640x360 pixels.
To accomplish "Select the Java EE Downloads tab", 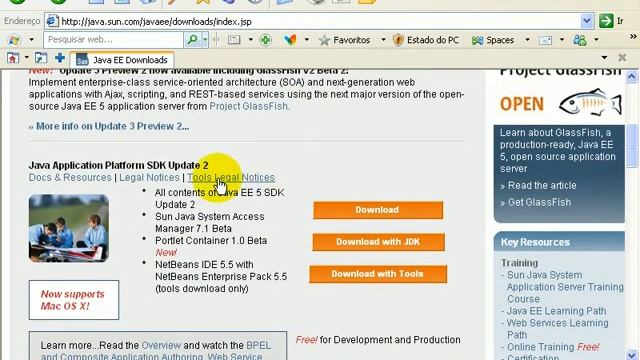I will pyautogui.click(x=122, y=60).
